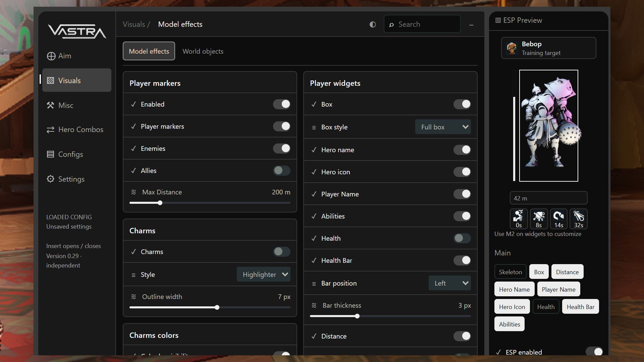This screenshot has width=644, height=362.
Task: Open the Bar position dropdown
Action: pyautogui.click(x=450, y=283)
